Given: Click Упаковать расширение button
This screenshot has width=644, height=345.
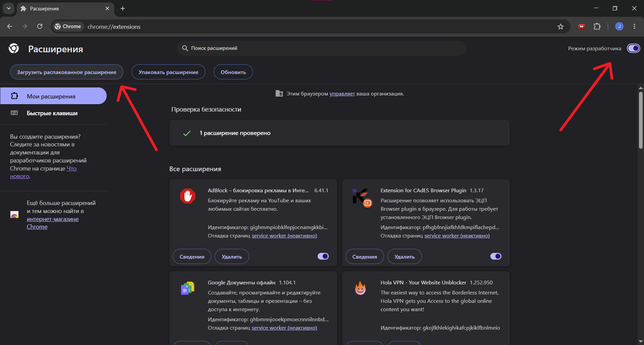Looking at the screenshot, I should 168,72.
